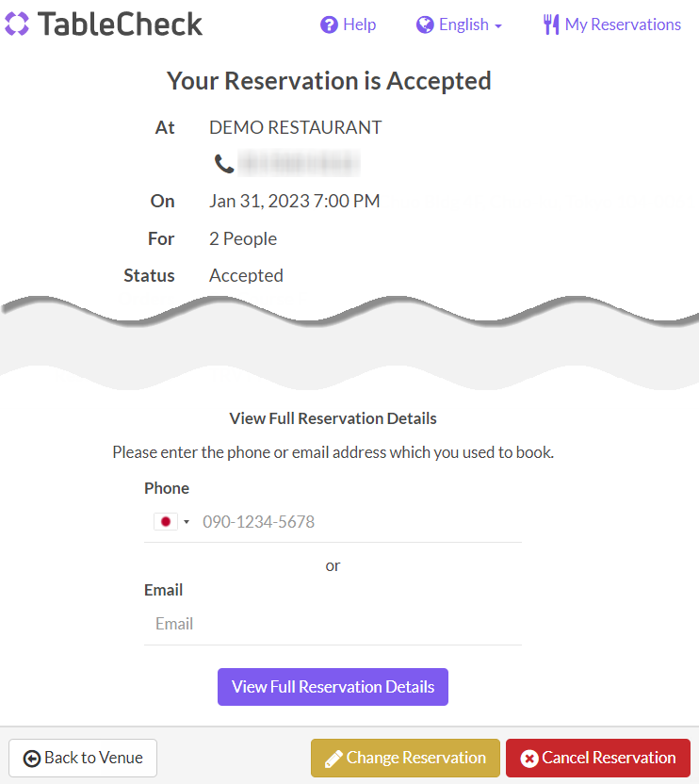The image size is (699, 784).
Task: Click the Change Reservation button
Action: pyautogui.click(x=405, y=758)
